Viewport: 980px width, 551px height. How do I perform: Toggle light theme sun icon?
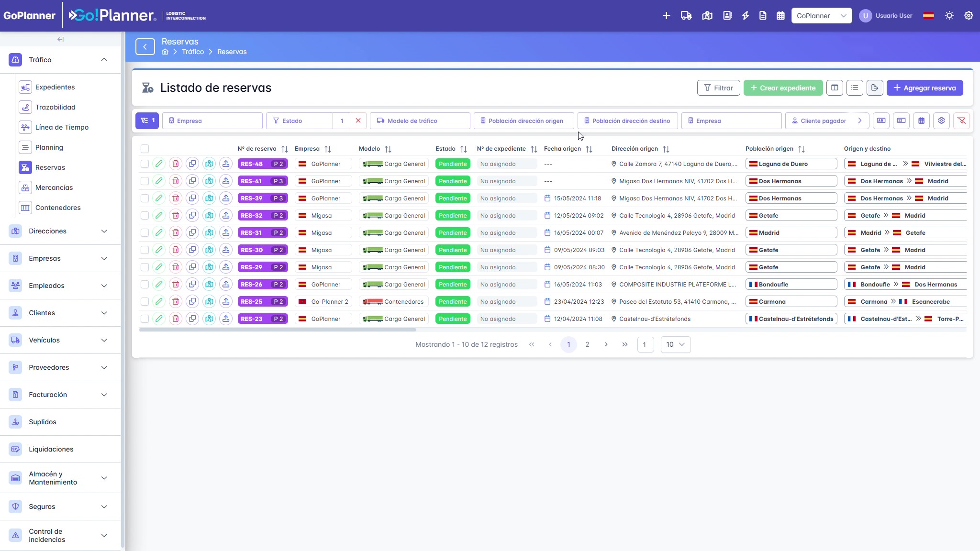coord(949,16)
